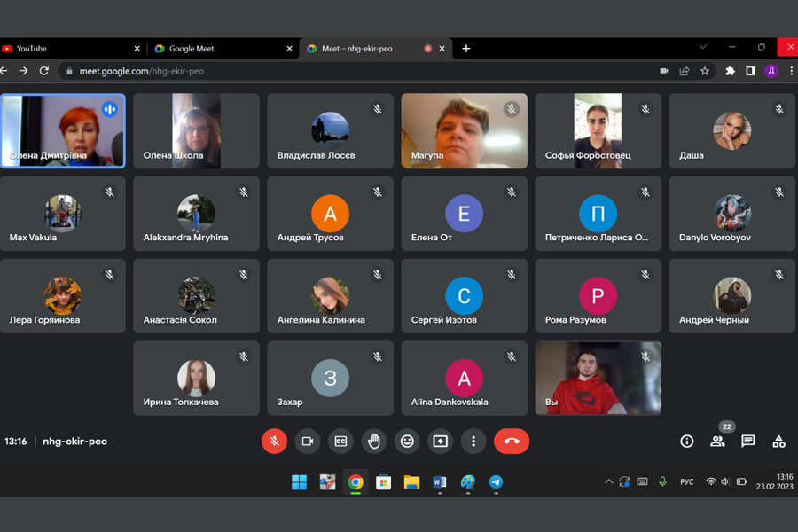Viewport: 798px width, 532px height.
Task: Close the Google Meet tab
Action: coord(290,49)
